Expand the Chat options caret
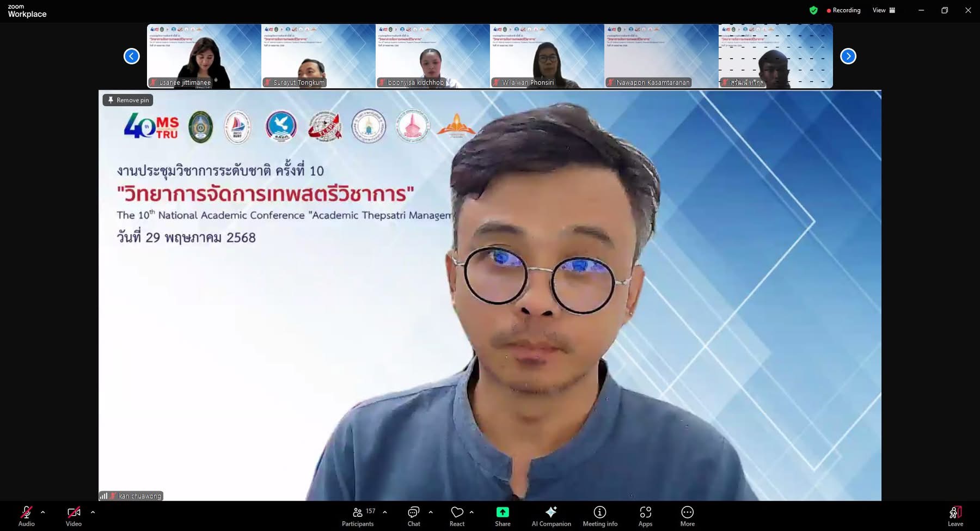980x531 pixels. click(x=431, y=512)
